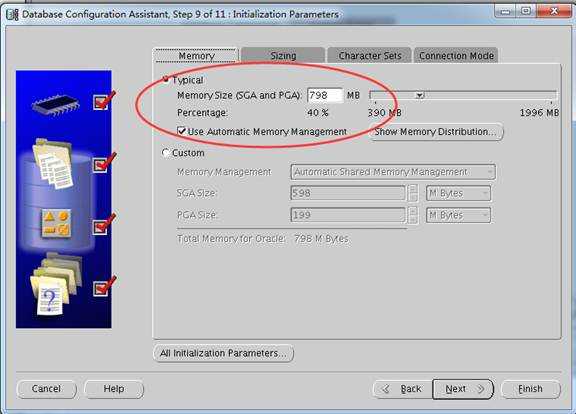Click Show Memory Distribution button
The width and height of the screenshot is (576, 414).
point(436,132)
